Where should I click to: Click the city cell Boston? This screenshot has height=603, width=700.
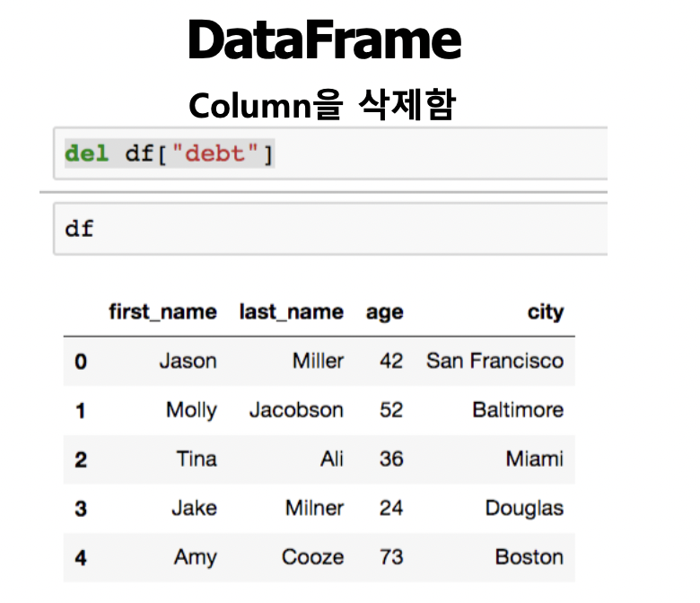click(x=529, y=557)
